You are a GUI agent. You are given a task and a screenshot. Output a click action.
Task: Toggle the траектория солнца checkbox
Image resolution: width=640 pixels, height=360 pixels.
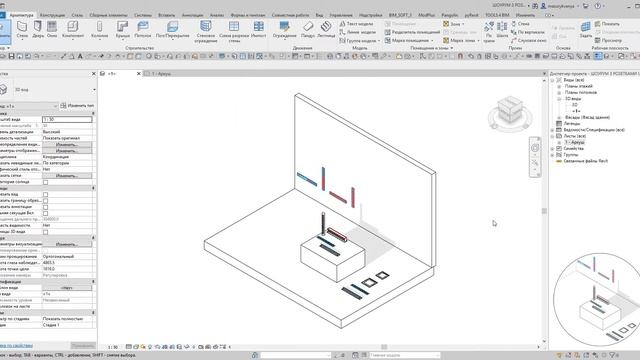(45, 182)
